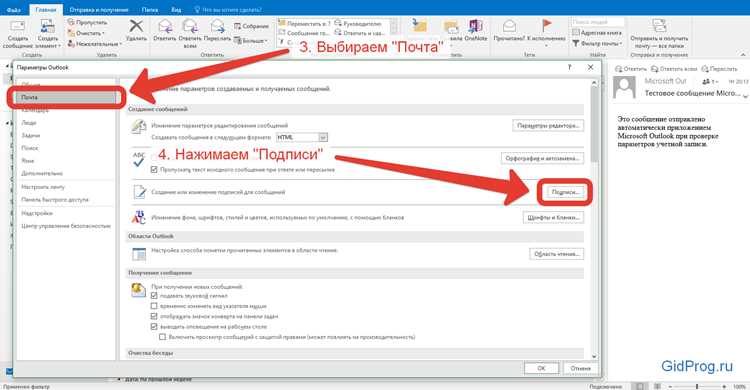Click the zoom slider in status bar

(697, 386)
